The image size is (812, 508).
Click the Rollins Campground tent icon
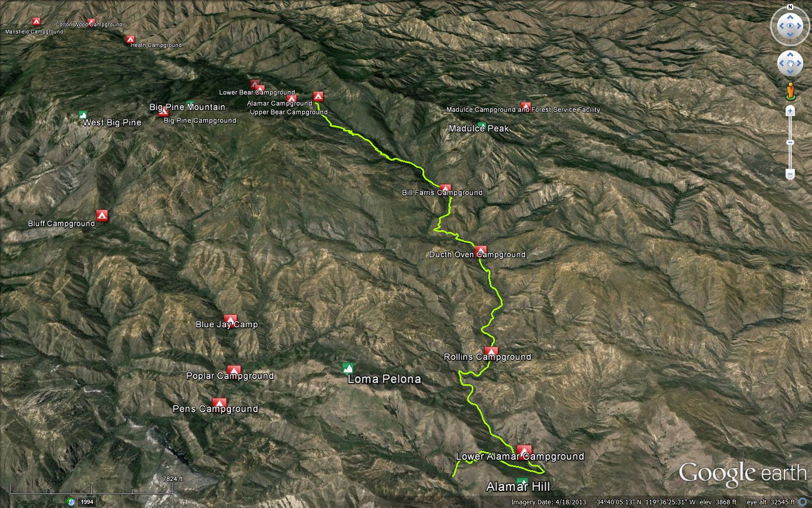tap(491, 352)
